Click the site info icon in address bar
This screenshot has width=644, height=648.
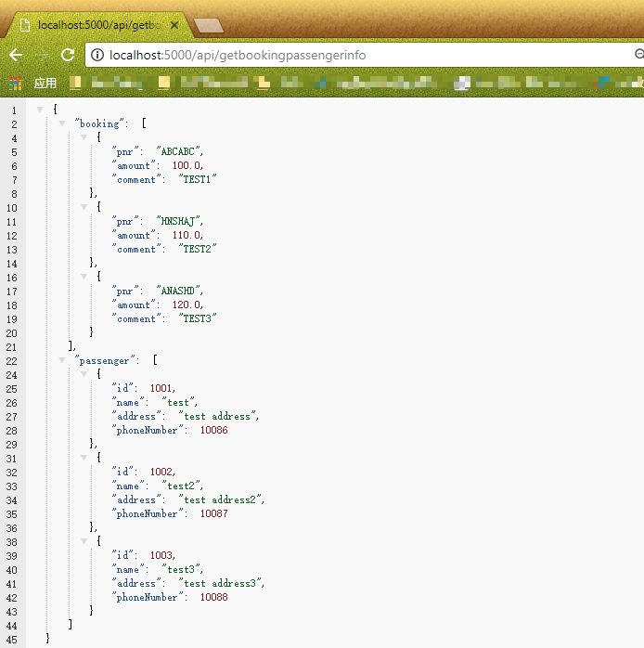97,56
